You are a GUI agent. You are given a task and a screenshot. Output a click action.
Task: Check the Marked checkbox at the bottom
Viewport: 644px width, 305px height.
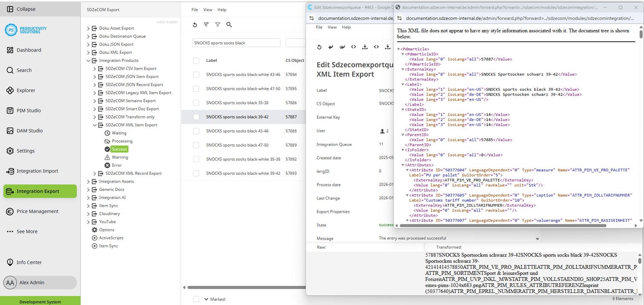coord(196,299)
